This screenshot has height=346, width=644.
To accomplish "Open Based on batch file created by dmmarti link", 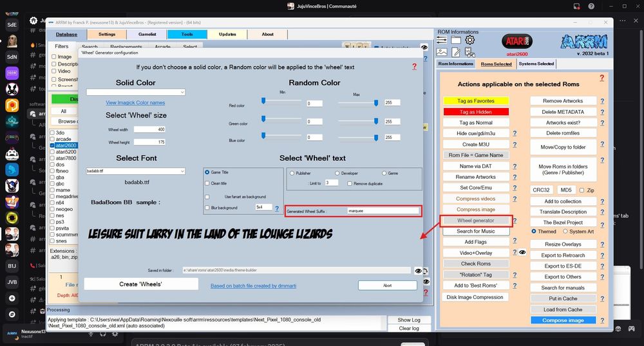I will (253, 286).
